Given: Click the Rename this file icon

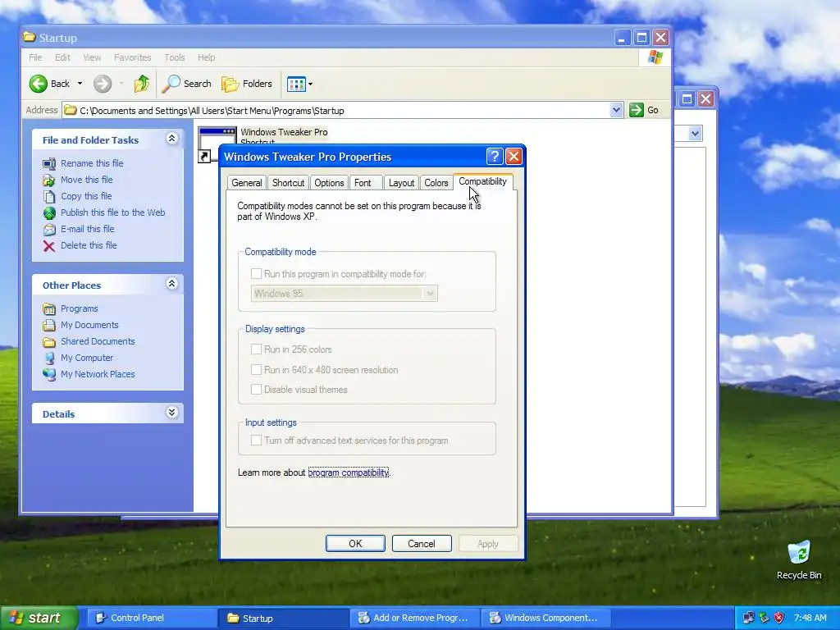Looking at the screenshot, I should click(49, 163).
